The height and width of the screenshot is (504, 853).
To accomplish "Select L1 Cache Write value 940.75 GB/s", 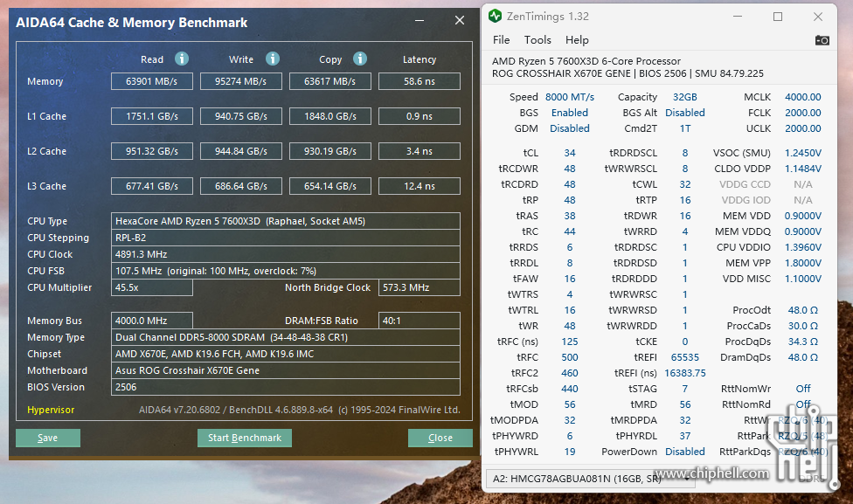I will coord(241,116).
